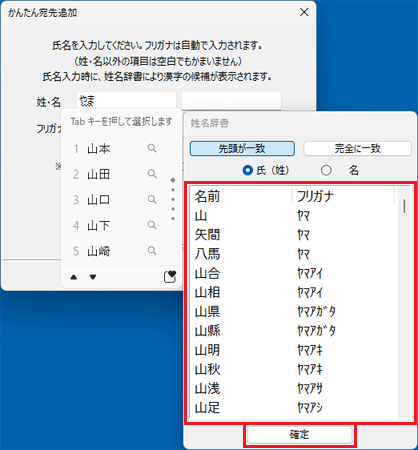The width and height of the screenshot is (418, 450).
Task: Select the 名 radio button
Action: (x=326, y=171)
